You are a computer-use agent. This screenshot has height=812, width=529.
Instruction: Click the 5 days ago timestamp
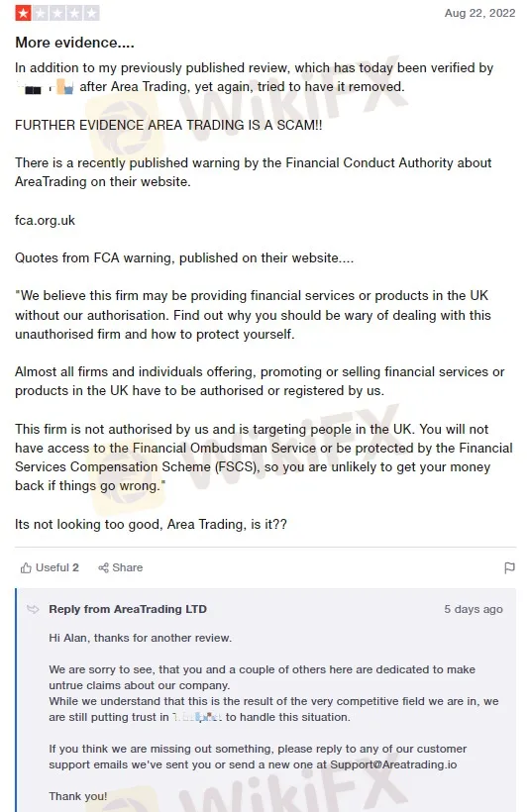point(474,609)
